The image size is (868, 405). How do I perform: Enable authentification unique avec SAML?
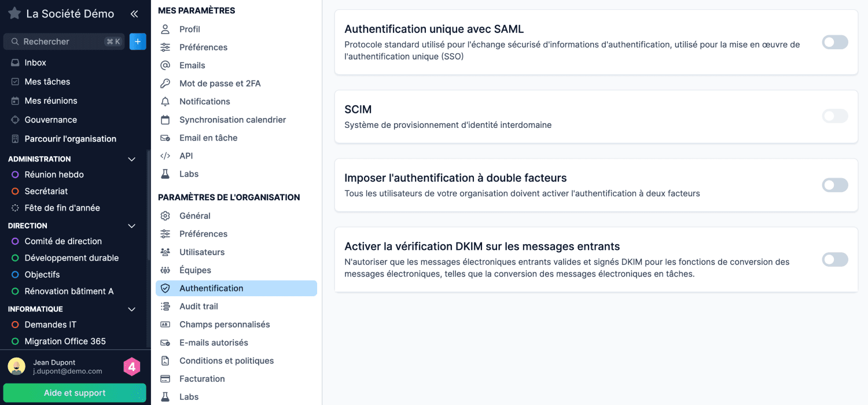834,42
